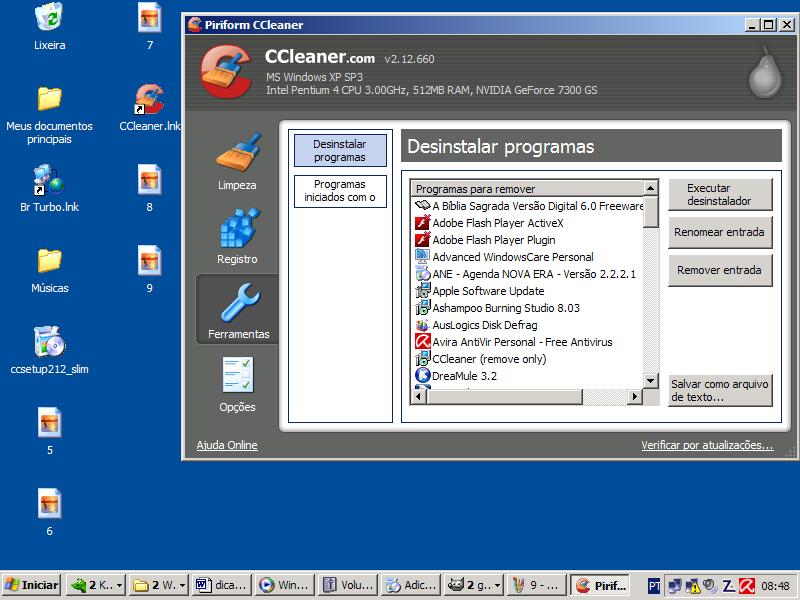Select the Br Turbo.lnk desktop shortcut

49,188
